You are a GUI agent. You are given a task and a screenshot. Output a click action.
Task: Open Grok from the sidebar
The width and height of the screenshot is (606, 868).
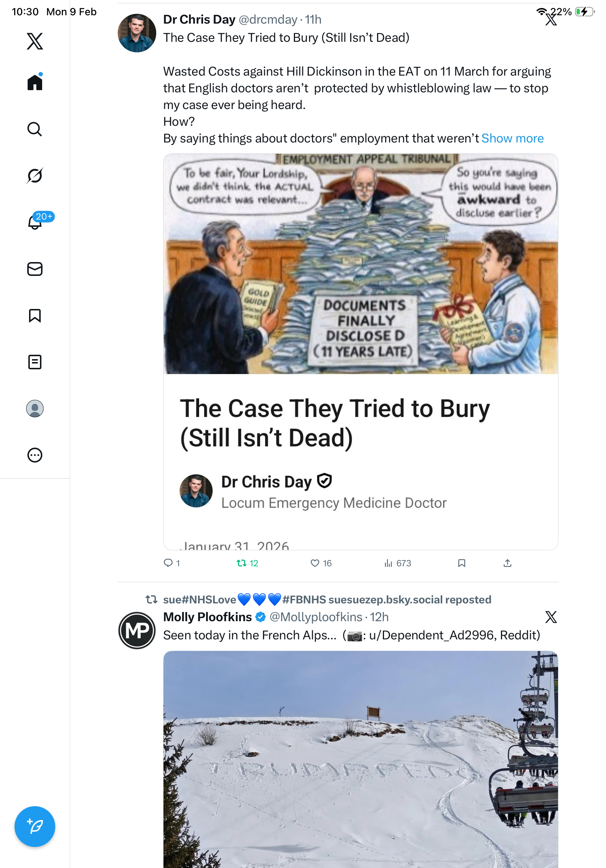(x=35, y=176)
